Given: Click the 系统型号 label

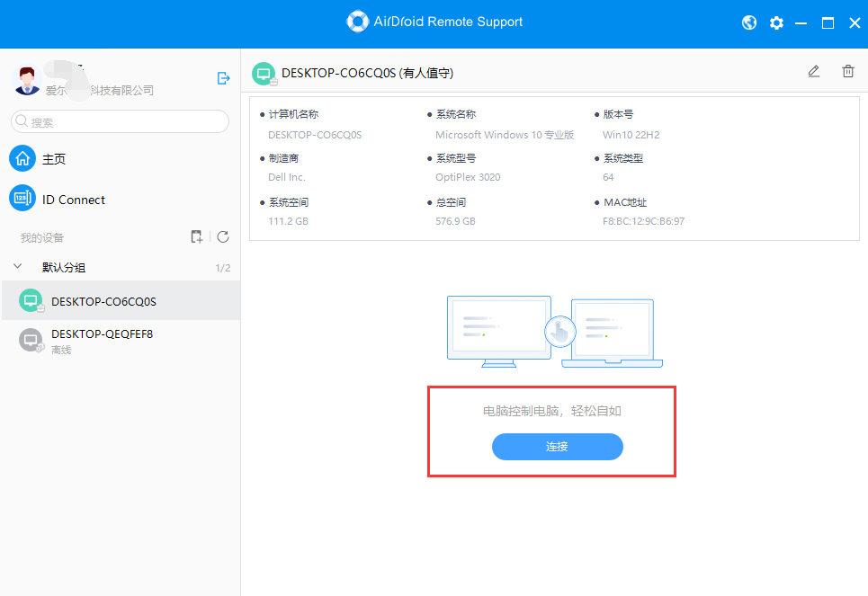Looking at the screenshot, I should point(456,158).
